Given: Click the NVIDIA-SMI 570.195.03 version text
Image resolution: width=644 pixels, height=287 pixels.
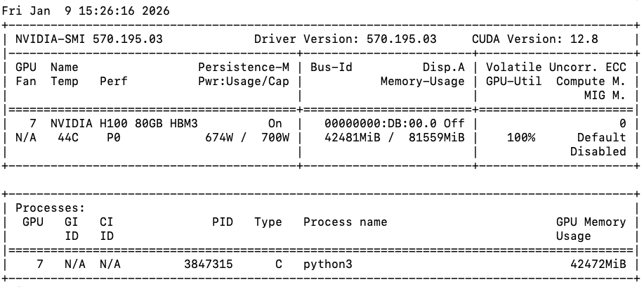Looking at the screenshot, I should coord(89,39).
